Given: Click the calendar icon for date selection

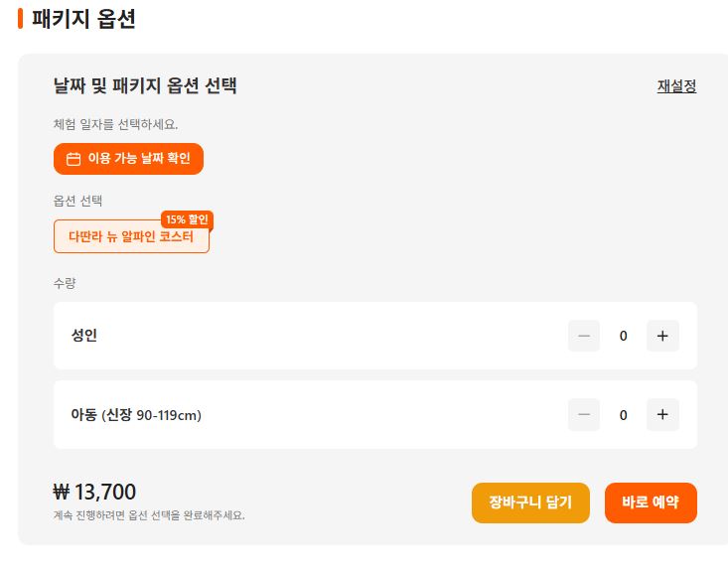Looking at the screenshot, I should pos(73,159).
